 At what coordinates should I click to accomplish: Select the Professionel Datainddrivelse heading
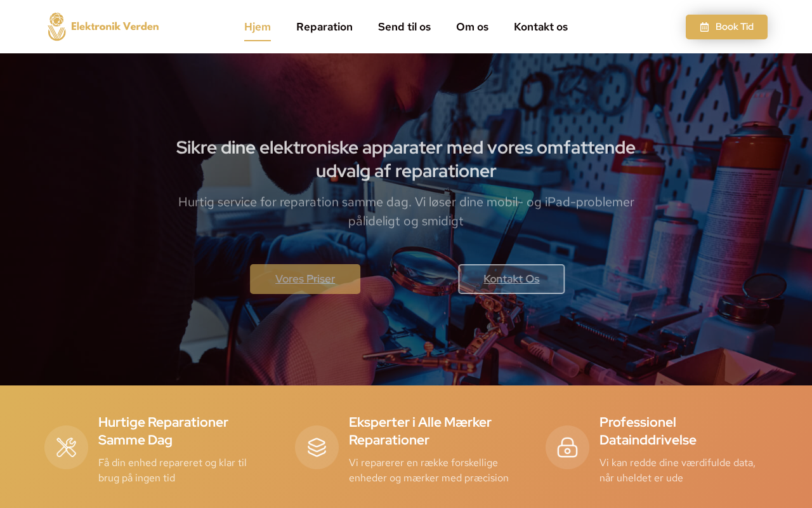(648, 431)
